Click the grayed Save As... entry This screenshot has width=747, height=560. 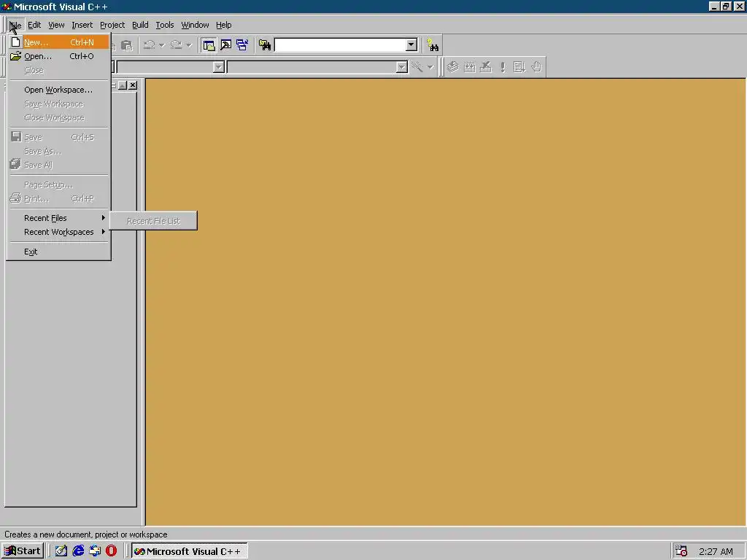58,151
